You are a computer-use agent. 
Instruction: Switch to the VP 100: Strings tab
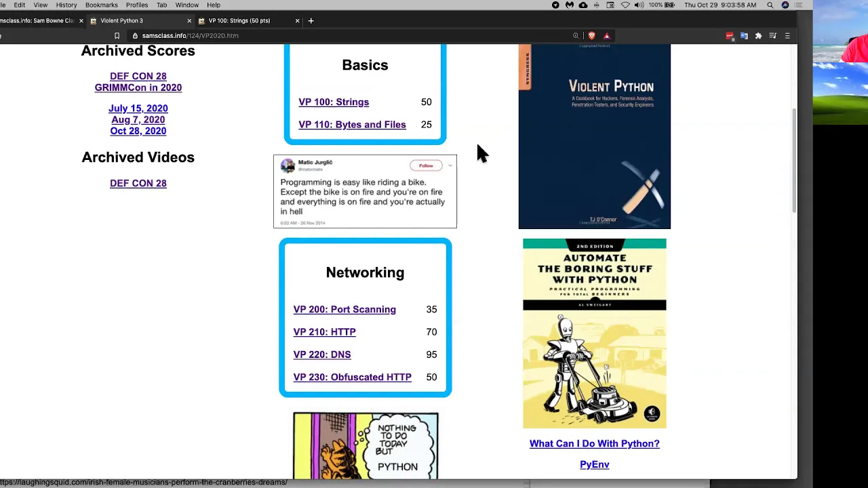click(x=248, y=20)
